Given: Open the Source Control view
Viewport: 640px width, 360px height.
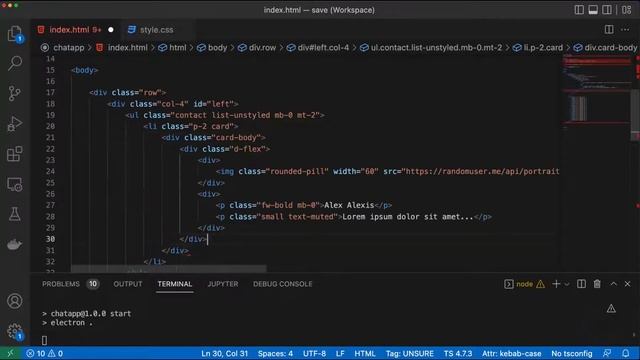Looking at the screenshot, I should coord(15,93).
